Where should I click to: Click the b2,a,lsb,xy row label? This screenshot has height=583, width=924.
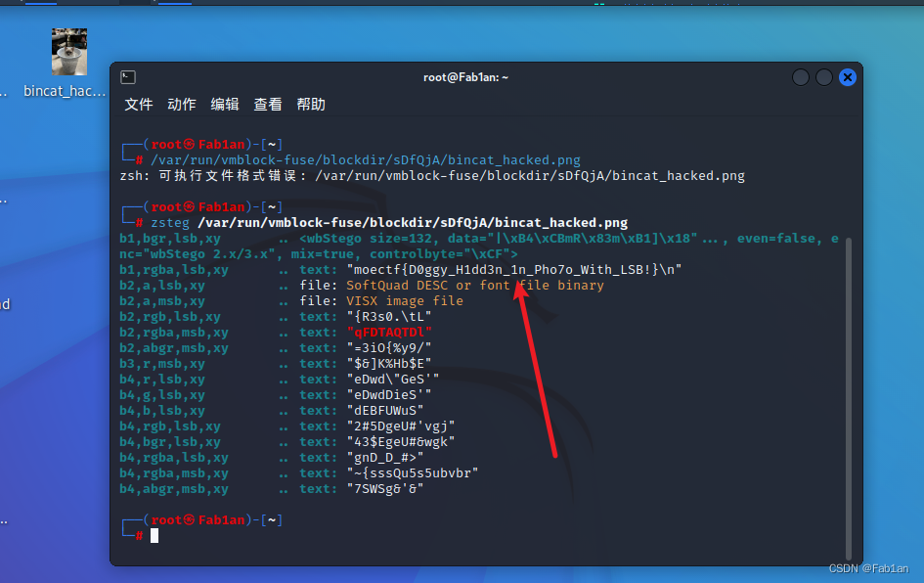[x=162, y=286]
